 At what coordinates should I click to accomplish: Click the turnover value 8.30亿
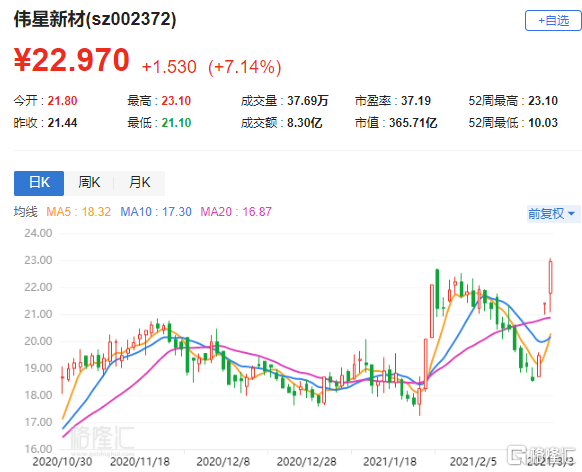pyautogui.click(x=304, y=123)
